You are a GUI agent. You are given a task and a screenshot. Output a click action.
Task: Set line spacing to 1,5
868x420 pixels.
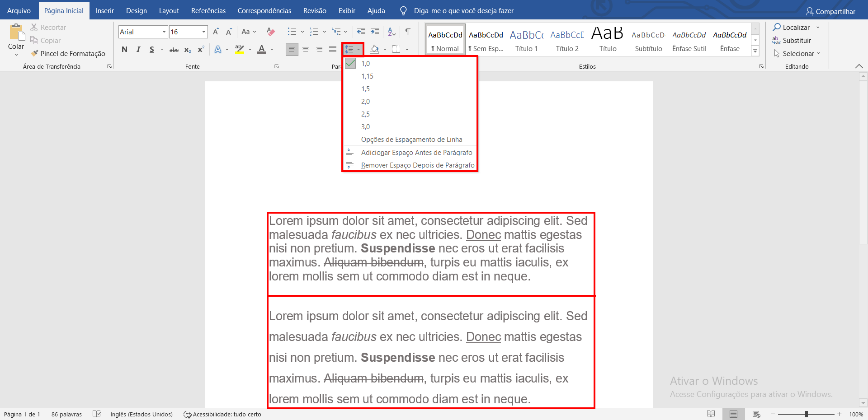tap(366, 89)
